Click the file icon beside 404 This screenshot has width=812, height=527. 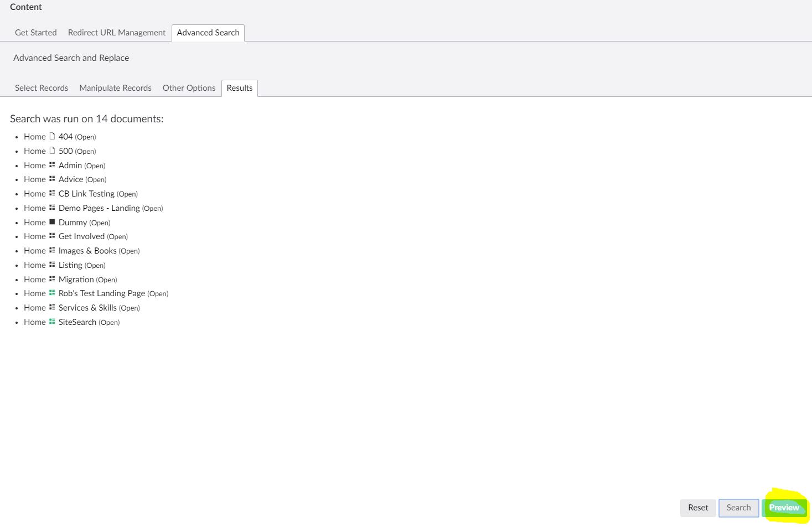pos(53,136)
